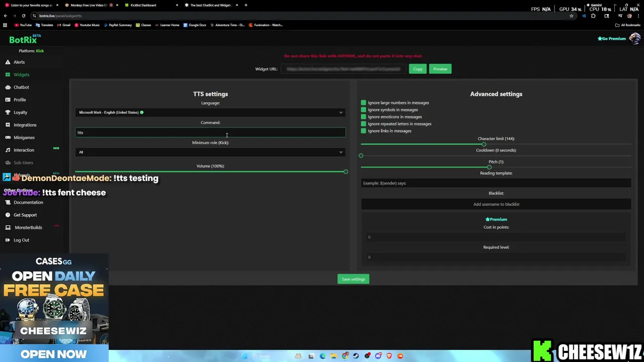Bookmark this page with the star icon
The height and width of the screenshot is (362, 644).
[x=572, y=16]
